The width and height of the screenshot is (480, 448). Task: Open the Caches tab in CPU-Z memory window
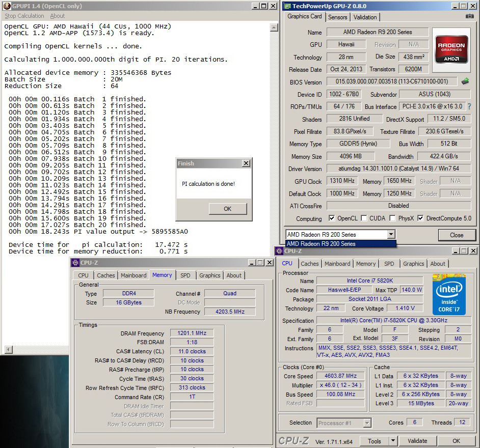coord(105,275)
